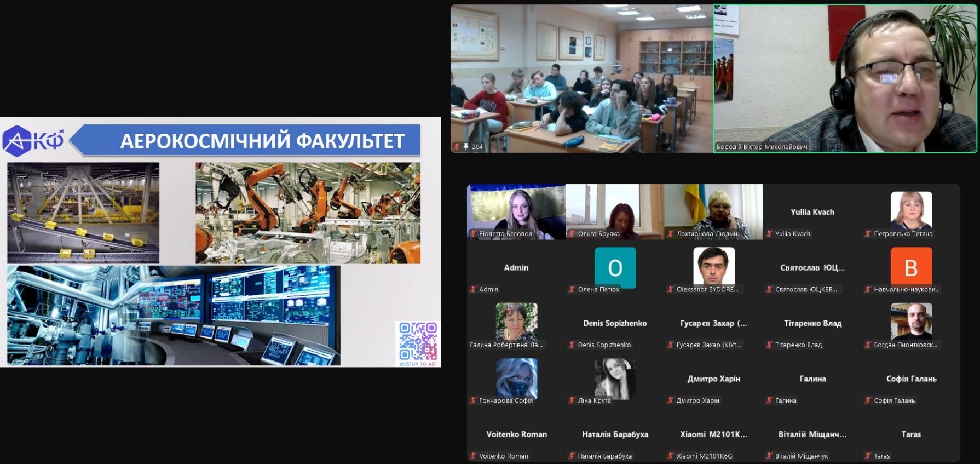Click the Петровська Тетяна profile picture
The image size is (980, 464).
point(911,210)
